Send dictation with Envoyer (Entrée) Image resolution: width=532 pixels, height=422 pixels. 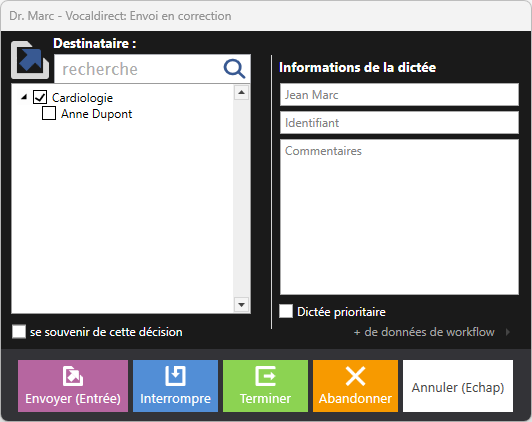pyautogui.click(x=73, y=386)
